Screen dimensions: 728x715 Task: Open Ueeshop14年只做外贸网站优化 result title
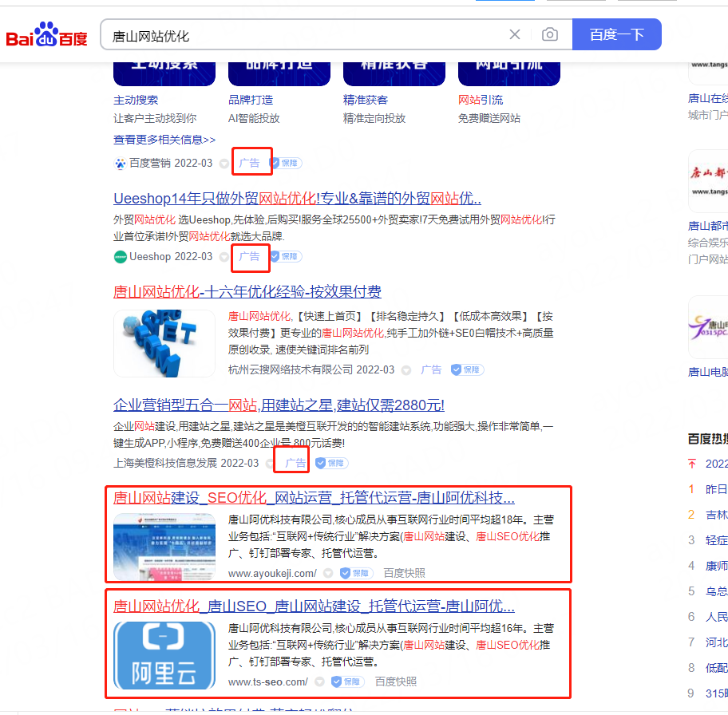(297, 199)
